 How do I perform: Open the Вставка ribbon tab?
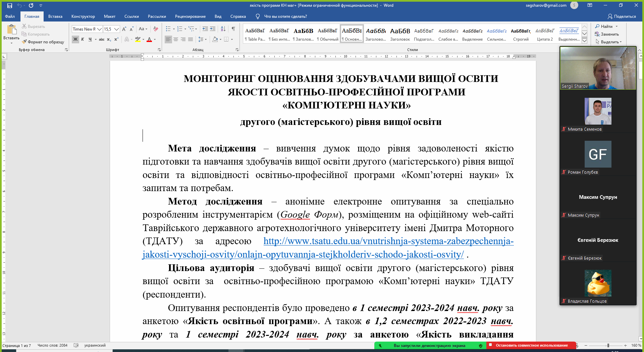coord(55,16)
